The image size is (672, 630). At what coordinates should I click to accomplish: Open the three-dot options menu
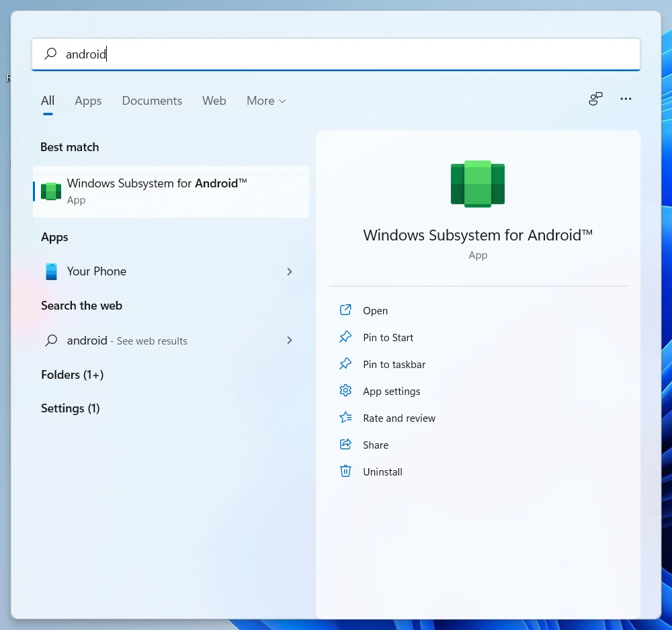tap(626, 99)
